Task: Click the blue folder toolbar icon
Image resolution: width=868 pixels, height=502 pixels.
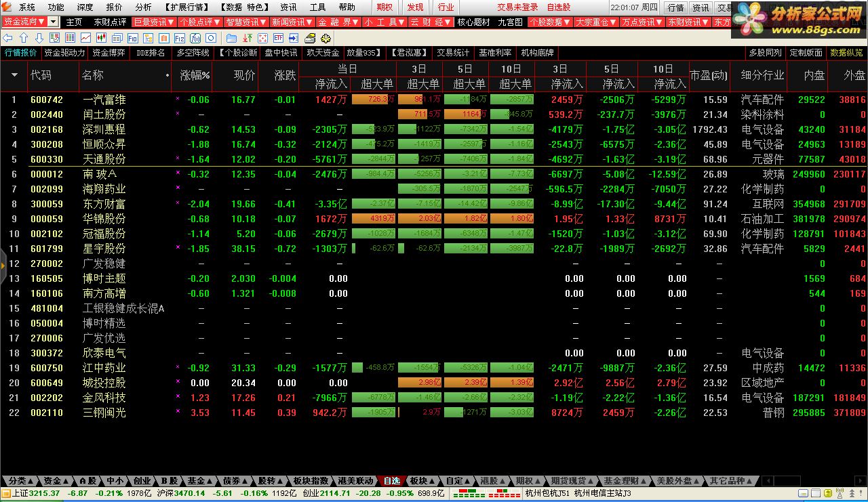Action: tap(232, 38)
